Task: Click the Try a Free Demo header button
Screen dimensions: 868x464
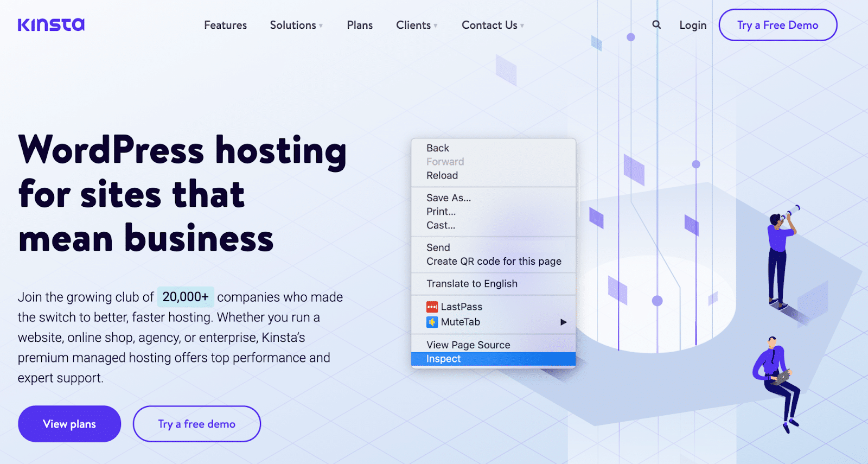Action: 778,25
